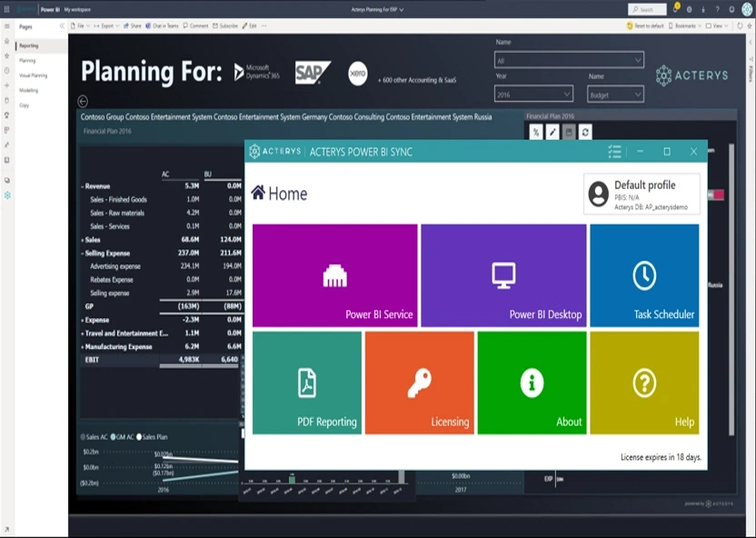Expand the Filters pane
The image size is (756, 538).
click(751, 42)
